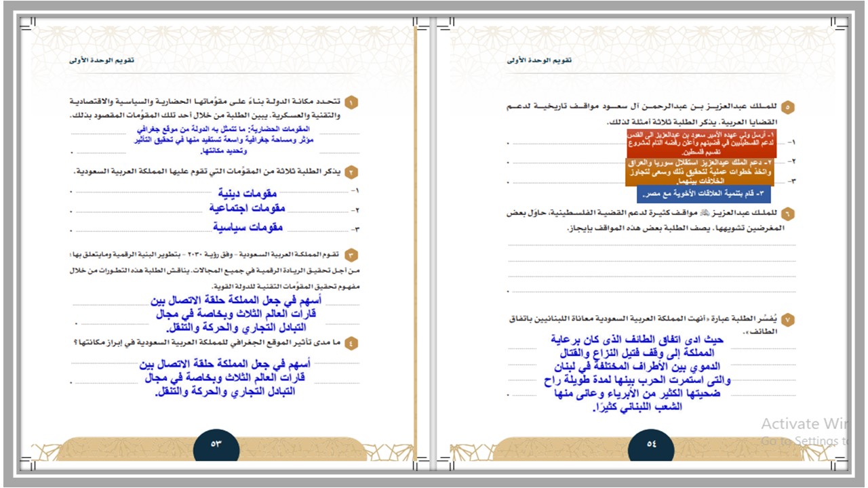
Task: Click the line 'ضحيتها الكثير من الأبرياء وعانى منها'
Action: click(638, 394)
